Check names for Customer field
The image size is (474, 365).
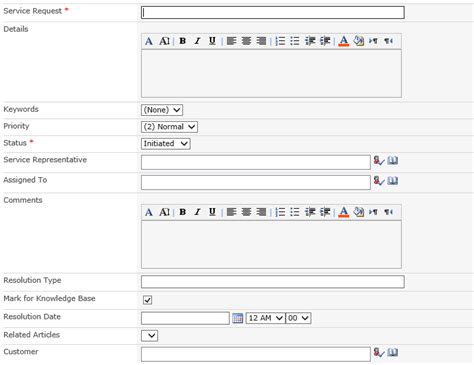[379, 352]
